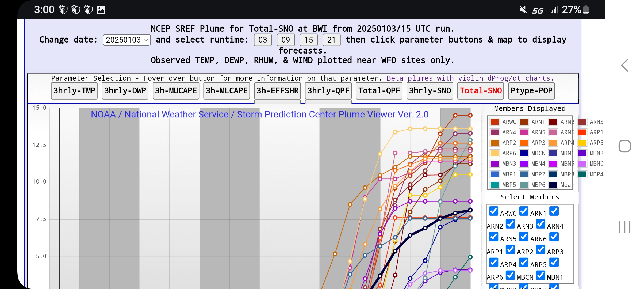
Task: Choose the 3h-MLCAPE parameter
Action: [227, 91]
